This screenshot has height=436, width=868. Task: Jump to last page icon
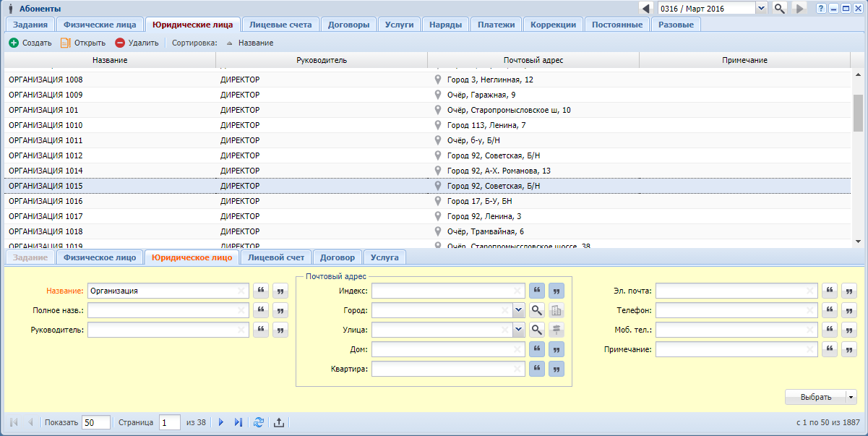coord(238,422)
